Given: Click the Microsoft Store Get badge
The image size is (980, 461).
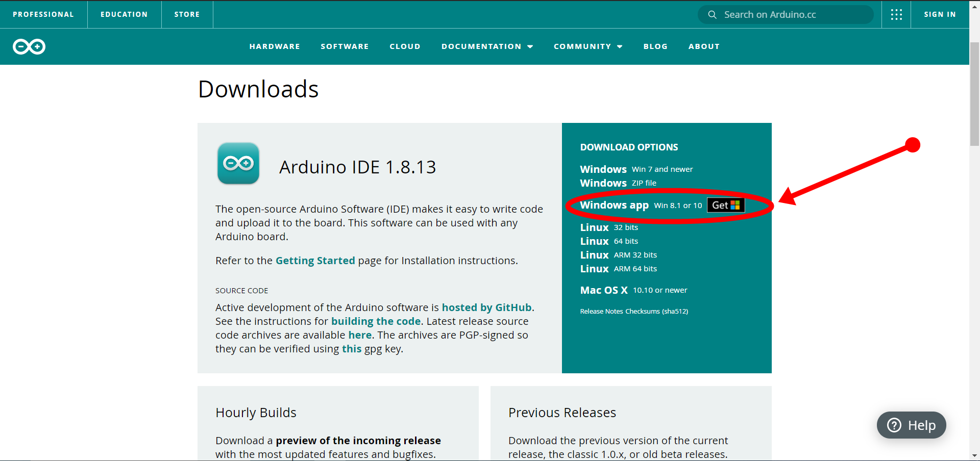Looking at the screenshot, I should [x=726, y=205].
